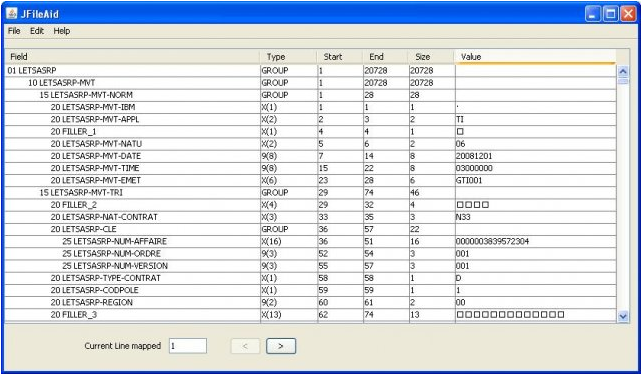This screenshot has height=375, width=642.
Task: Click the value TI in APPL row
Action: coord(459,120)
